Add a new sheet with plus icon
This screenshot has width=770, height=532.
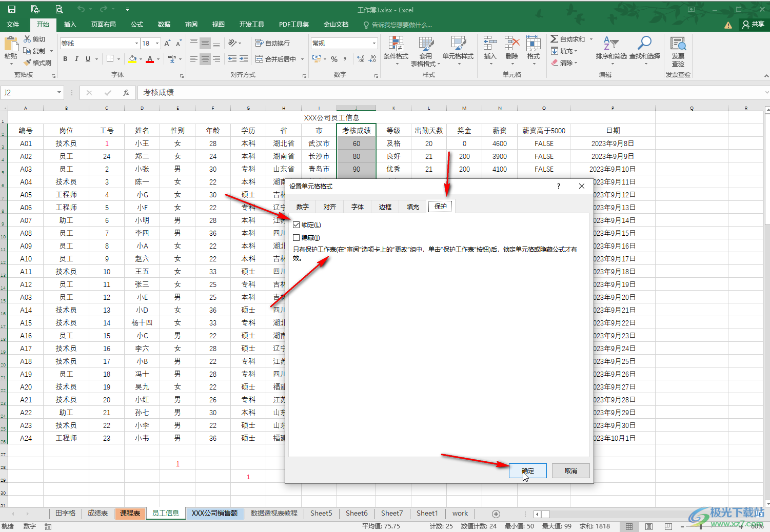coord(496,514)
